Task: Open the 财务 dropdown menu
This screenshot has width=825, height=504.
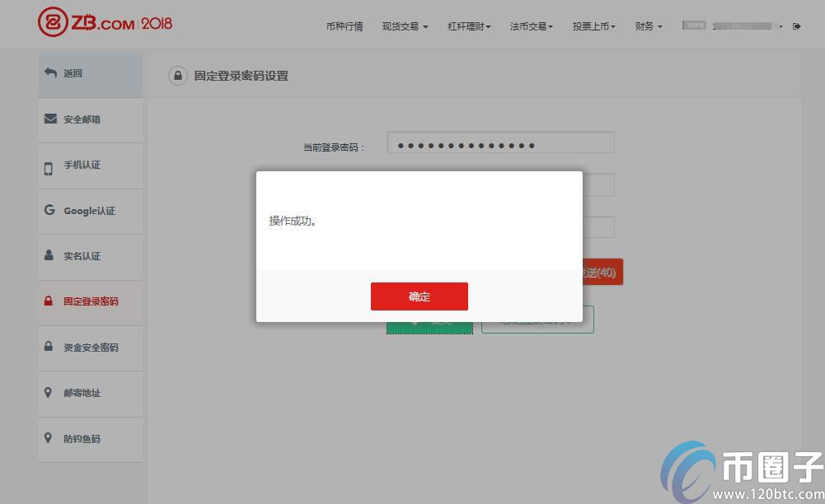Action: click(x=649, y=26)
